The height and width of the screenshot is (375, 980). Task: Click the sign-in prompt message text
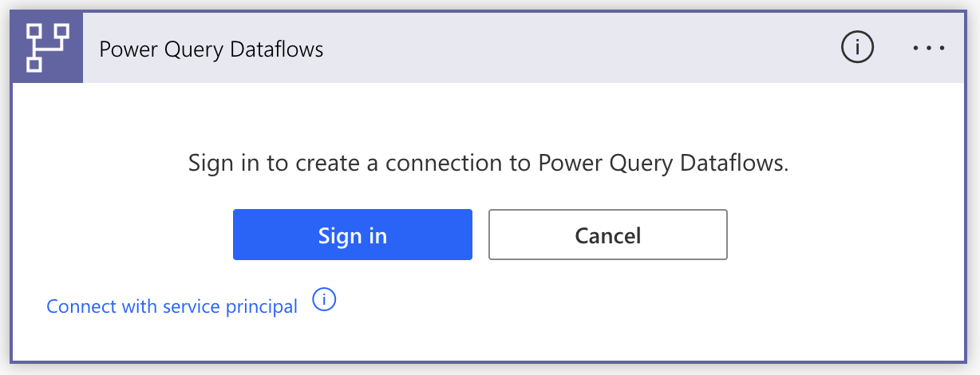point(488,164)
